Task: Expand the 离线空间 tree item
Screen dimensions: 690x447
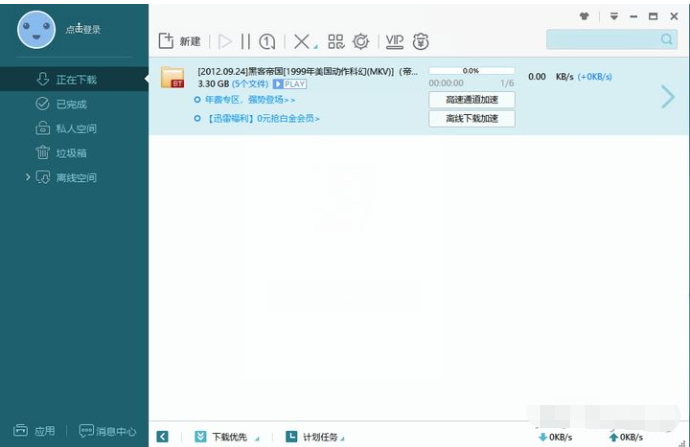Action: coord(28,177)
